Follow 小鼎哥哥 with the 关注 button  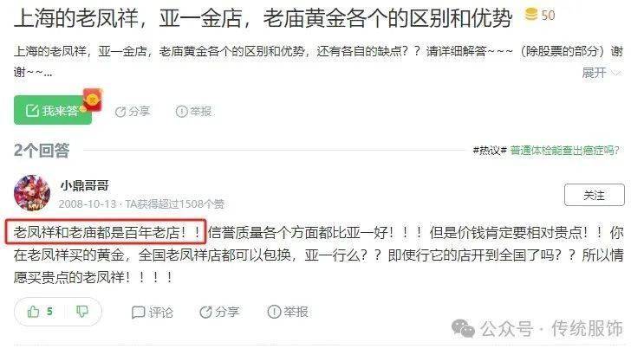(594, 195)
